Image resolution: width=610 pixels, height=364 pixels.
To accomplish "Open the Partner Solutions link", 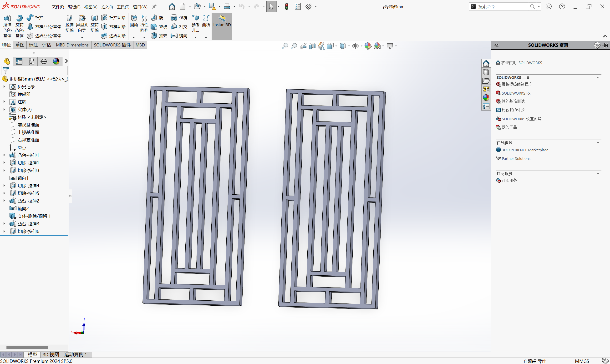I will point(513,158).
